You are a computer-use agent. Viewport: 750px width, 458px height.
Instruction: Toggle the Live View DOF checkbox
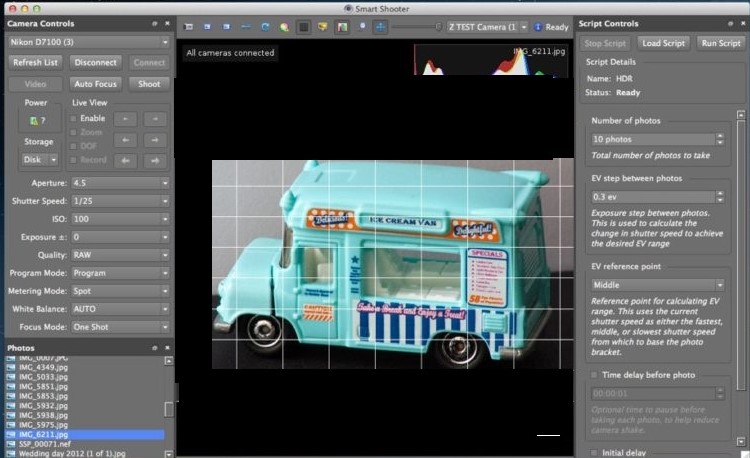74,146
